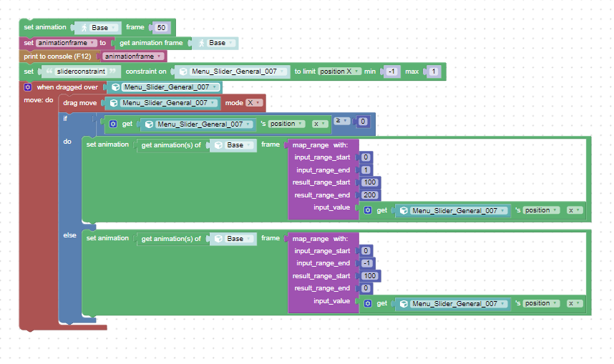This screenshot has width=614, height=364.
Task: Edit result_range_start 100 in the else branch
Action: [x=370, y=276]
